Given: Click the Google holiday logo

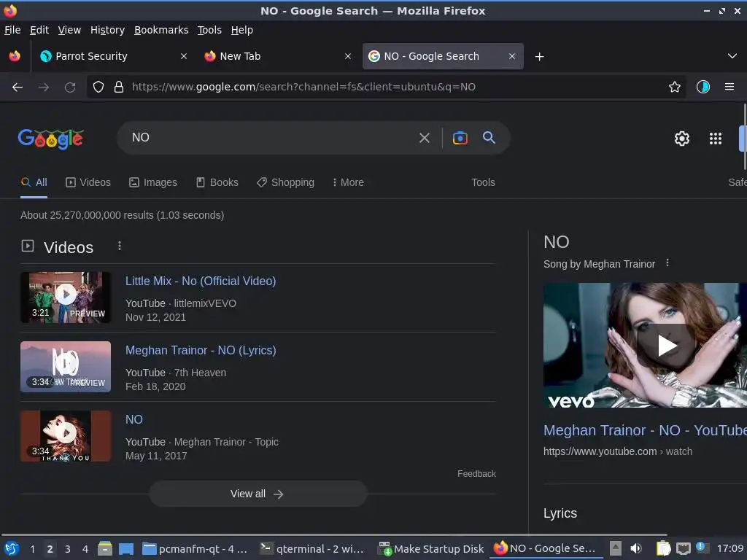Looking at the screenshot, I should click(x=50, y=139).
